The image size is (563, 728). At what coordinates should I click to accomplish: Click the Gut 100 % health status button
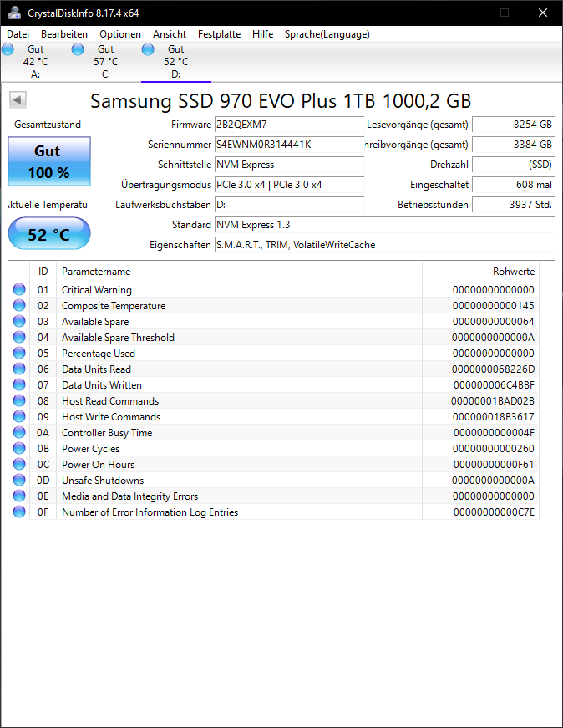click(49, 161)
